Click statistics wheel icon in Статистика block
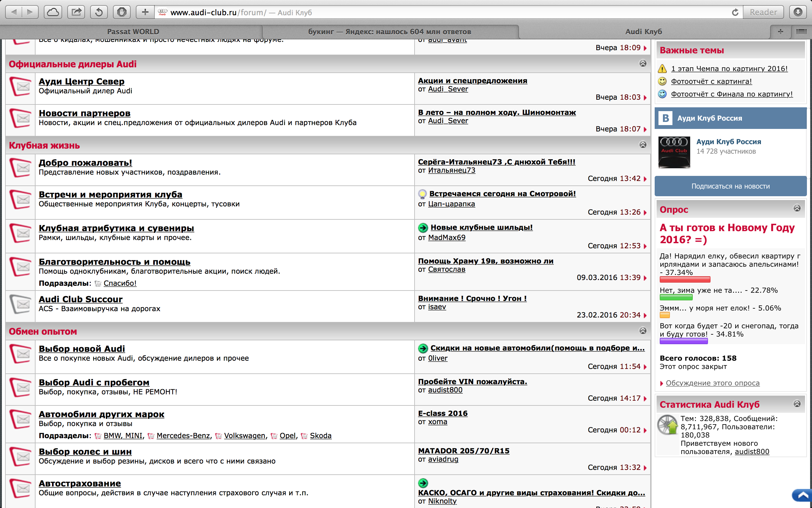 point(667,425)
